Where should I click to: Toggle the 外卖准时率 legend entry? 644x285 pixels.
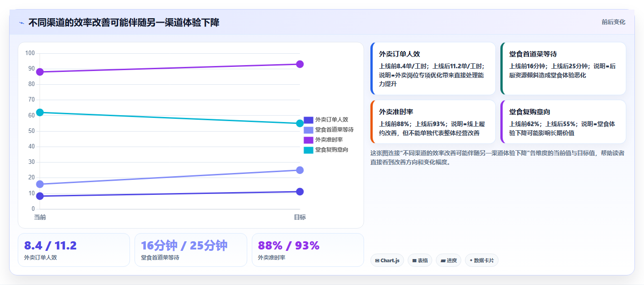(323, 140)
